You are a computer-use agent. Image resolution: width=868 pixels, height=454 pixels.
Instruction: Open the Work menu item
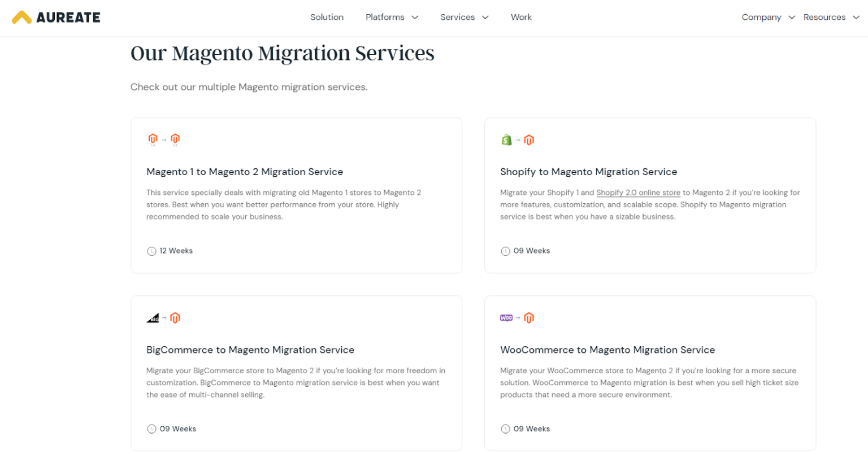click(x=521, y=17)
